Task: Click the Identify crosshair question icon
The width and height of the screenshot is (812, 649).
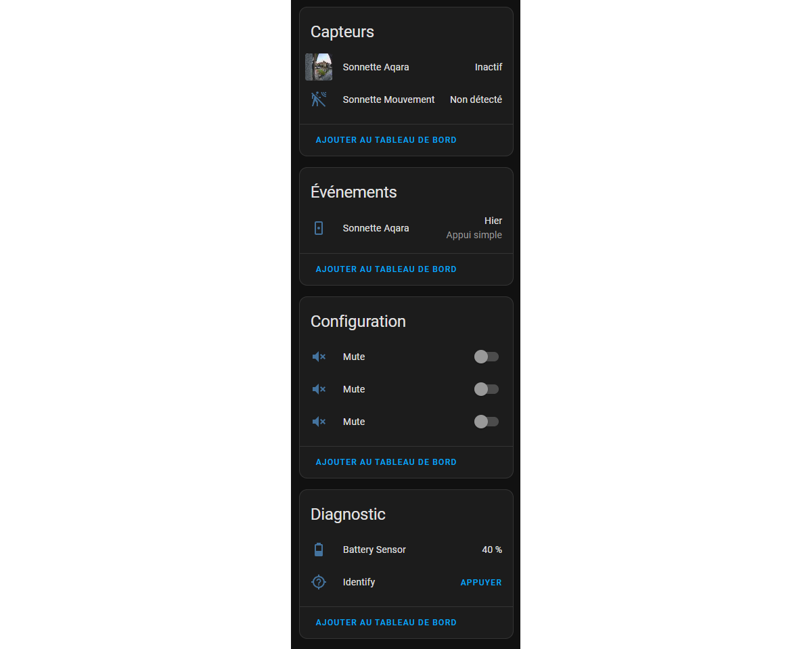Action: click(319, 582)
